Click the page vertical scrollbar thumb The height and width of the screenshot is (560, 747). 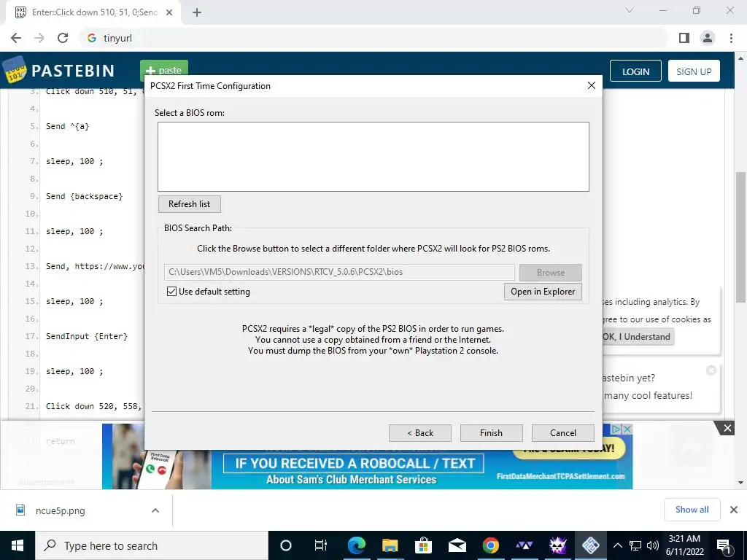pos(740,237)
